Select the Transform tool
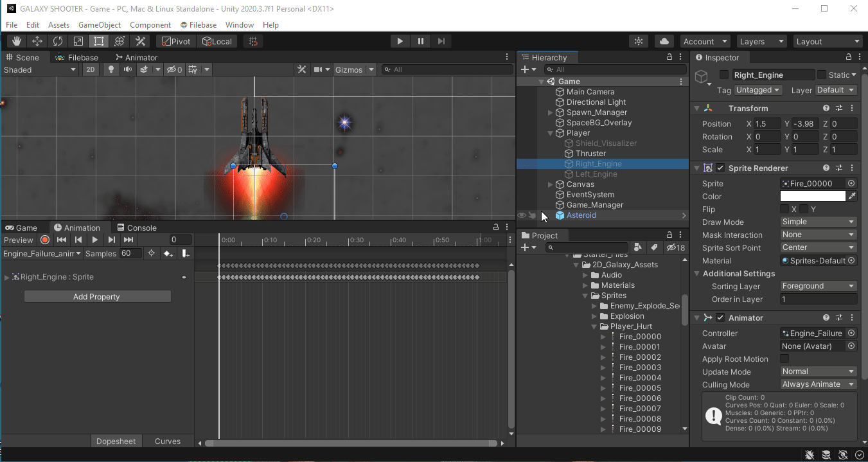Screen dimensions: 868x462 (x=120, y=41)
